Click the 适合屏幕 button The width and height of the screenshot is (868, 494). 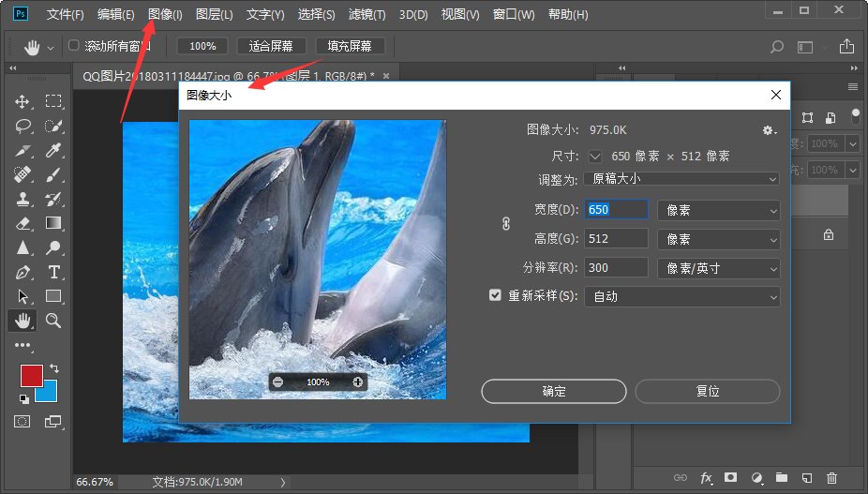[x=271, y=46]
